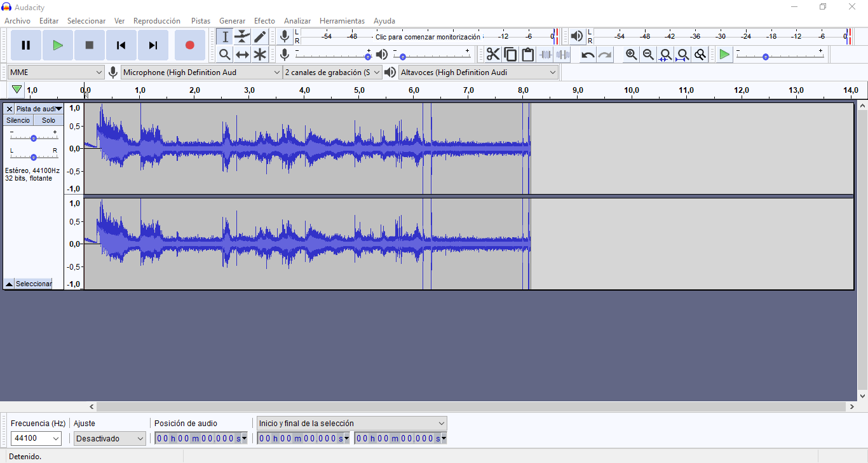This screenshot has height=463, width=868.
Task: Open the Analizar menu
Action: pos(297,21)
